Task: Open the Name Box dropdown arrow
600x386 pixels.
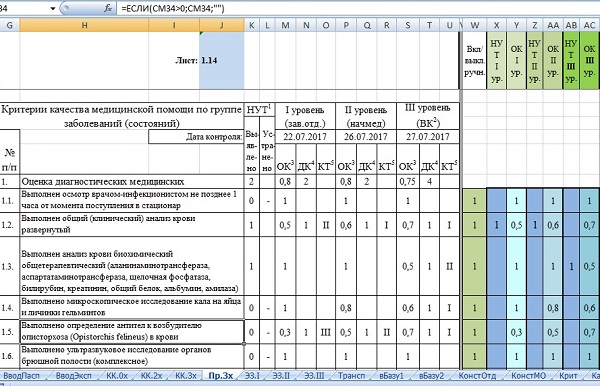Action: tap(53, 8)
